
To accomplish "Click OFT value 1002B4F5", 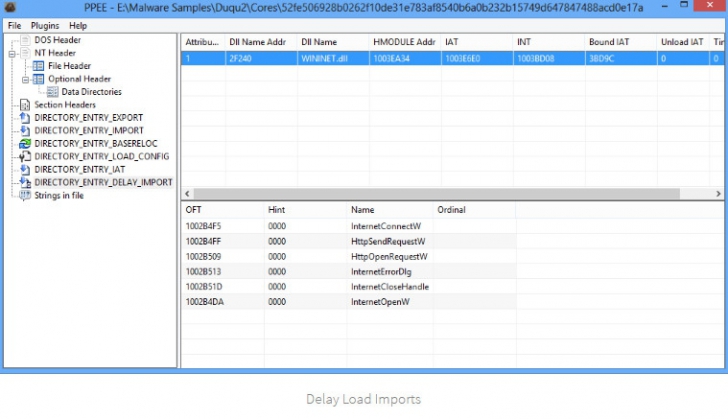I will click(x=203, y=226).
